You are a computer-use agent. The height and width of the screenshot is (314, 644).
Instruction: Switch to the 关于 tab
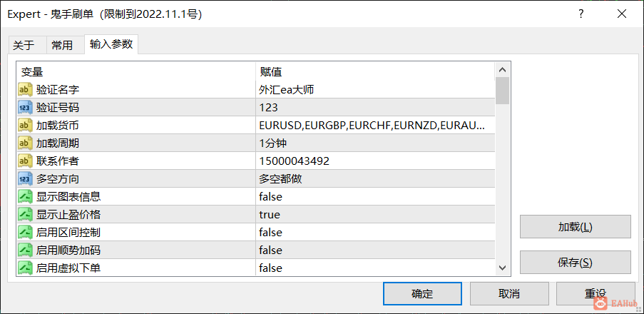click(24, 45)
